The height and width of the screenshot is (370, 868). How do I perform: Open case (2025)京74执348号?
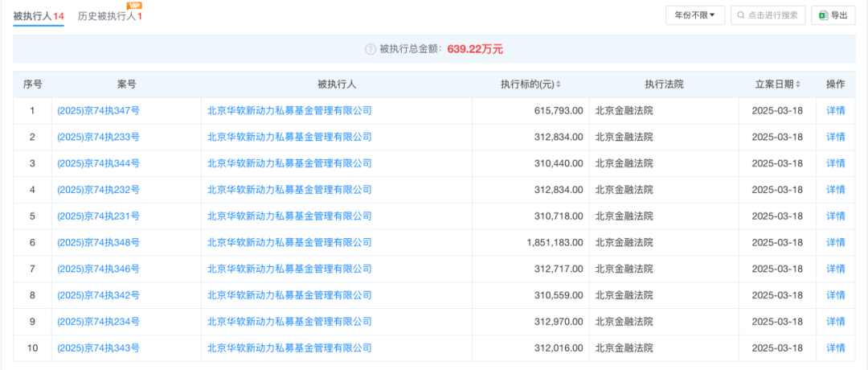pyautogui.click(x=99, y=242)
